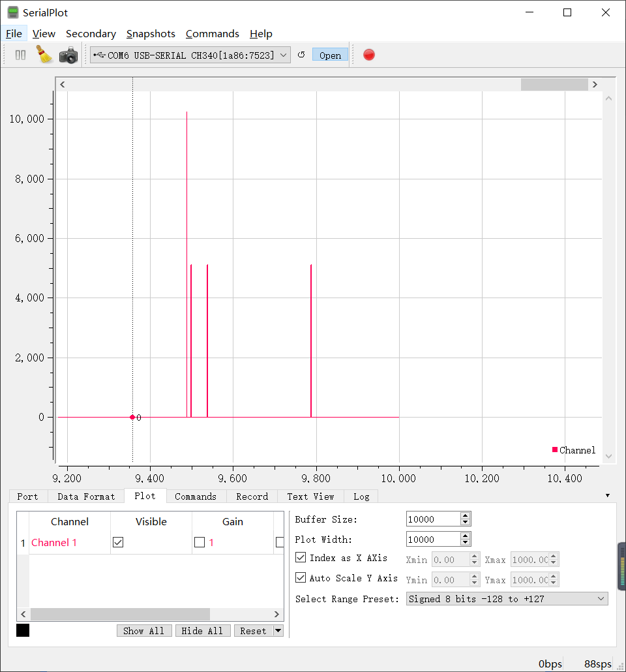Click the SerialPlot app icon in title bar

(13, 12)
